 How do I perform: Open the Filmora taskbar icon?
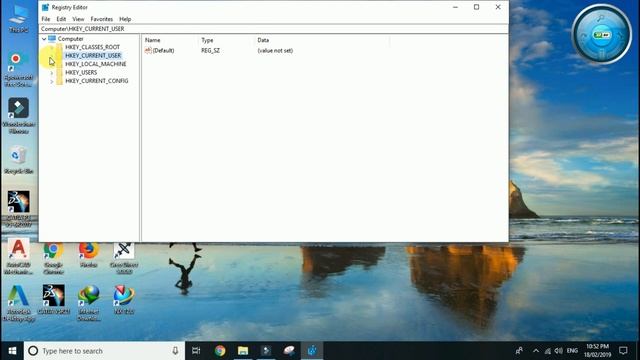(x=266, y=351)
